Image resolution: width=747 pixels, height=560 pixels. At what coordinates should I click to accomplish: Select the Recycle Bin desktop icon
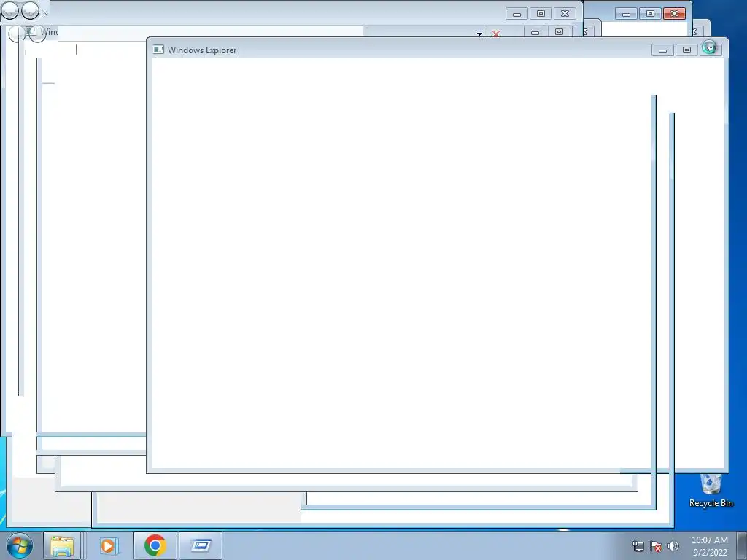(x=711, y=491)
